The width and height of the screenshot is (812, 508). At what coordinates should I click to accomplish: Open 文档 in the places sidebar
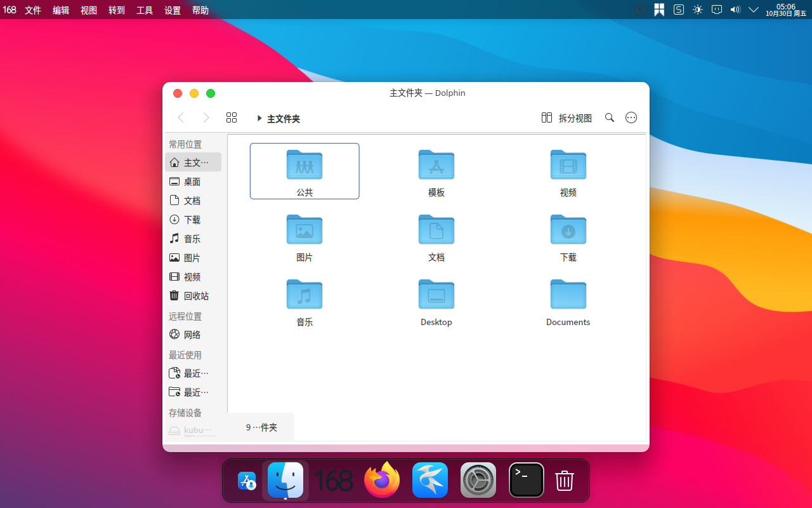tap(193, 201)
